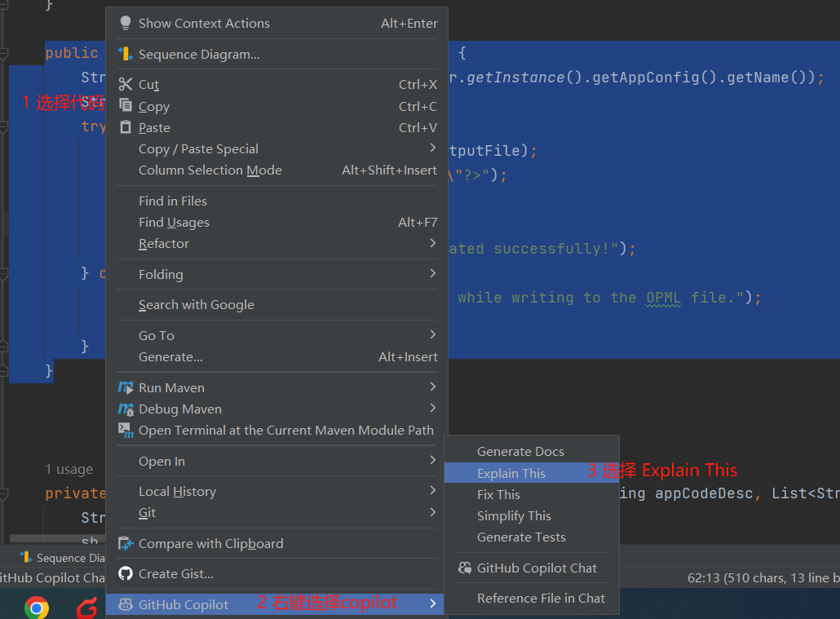Click the Run Maven icon

tap(125, 387)
